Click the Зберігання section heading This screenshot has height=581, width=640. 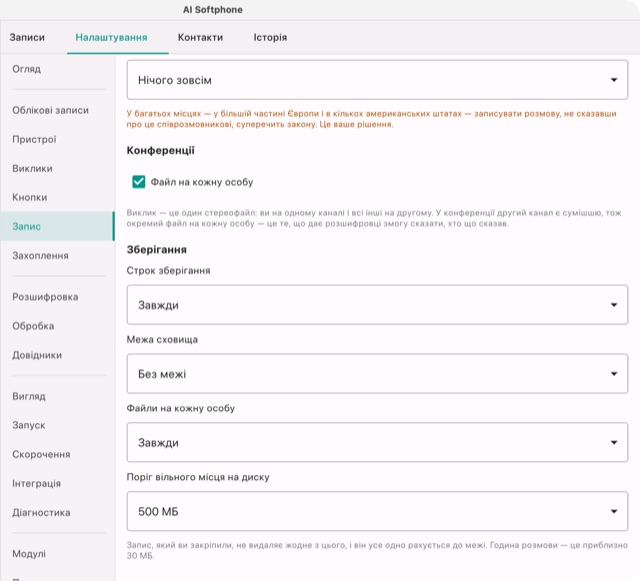coord(156,249)
